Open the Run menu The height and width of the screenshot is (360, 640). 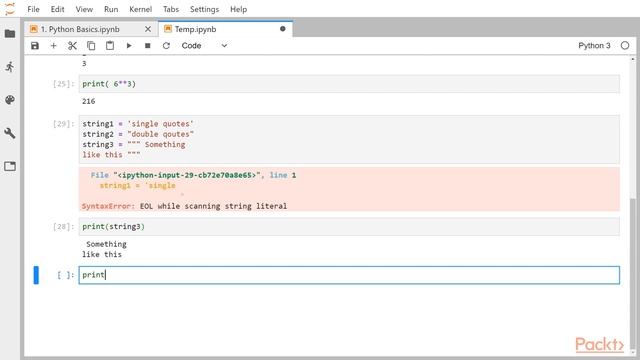click(x=111, y=9)
